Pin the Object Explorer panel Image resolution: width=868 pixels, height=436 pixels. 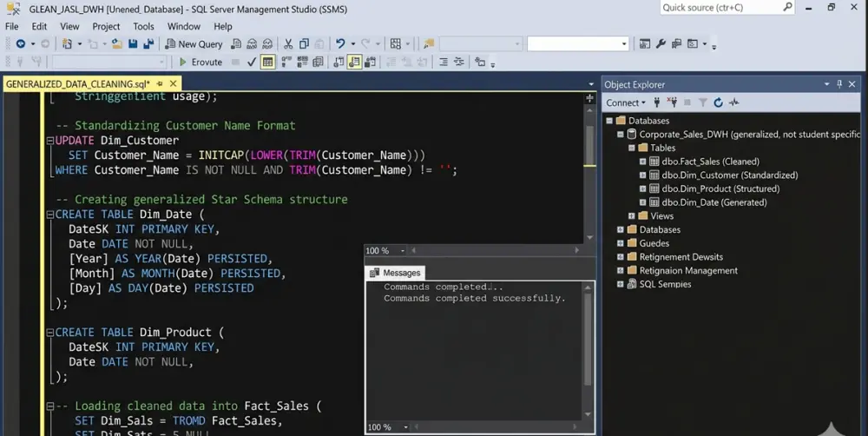(839, 84)
